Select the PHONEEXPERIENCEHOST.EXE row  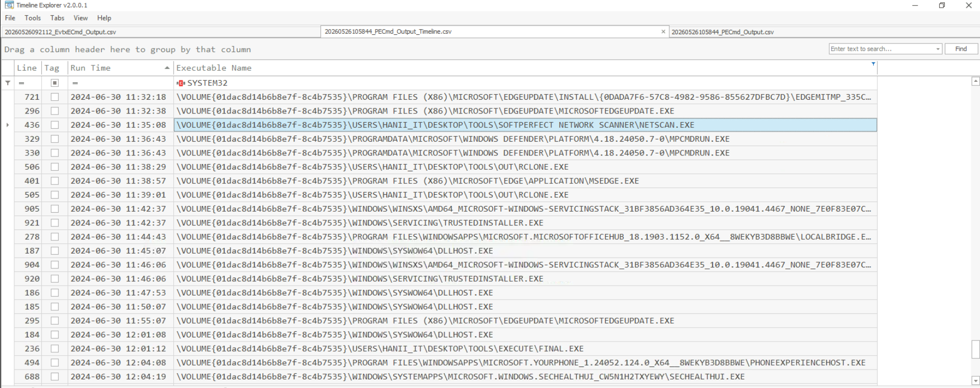(526, 362)
